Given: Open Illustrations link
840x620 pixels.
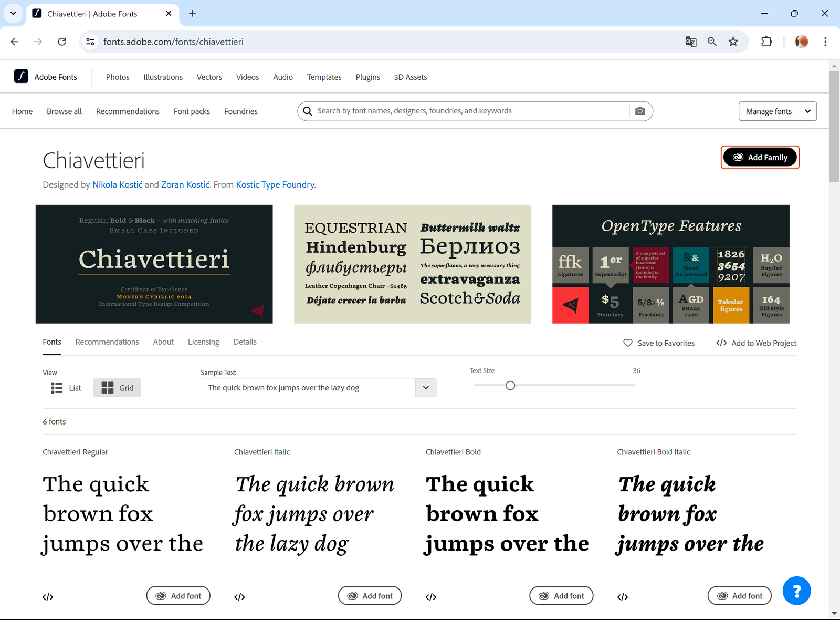Looking at the screenshot, I should point(163,77).
